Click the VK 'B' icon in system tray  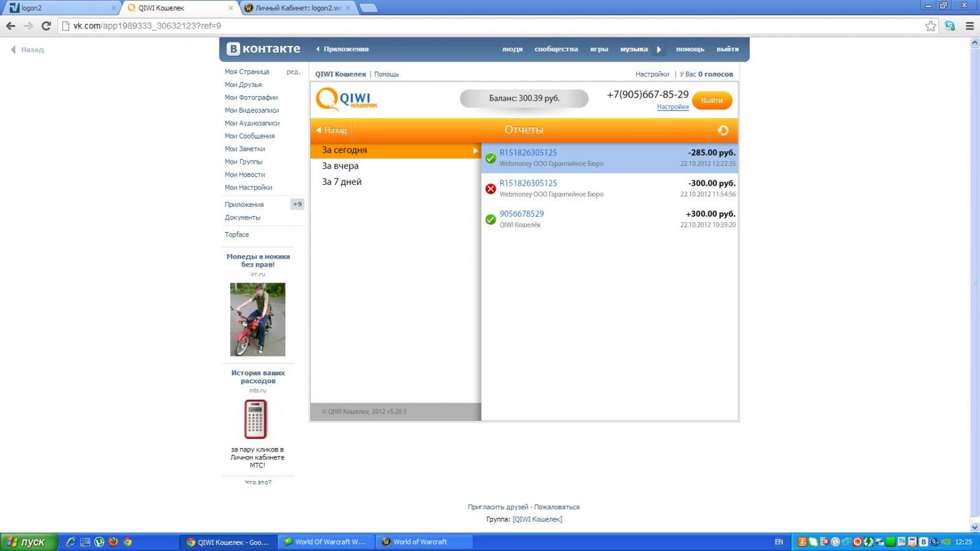[x=923, y=542]
